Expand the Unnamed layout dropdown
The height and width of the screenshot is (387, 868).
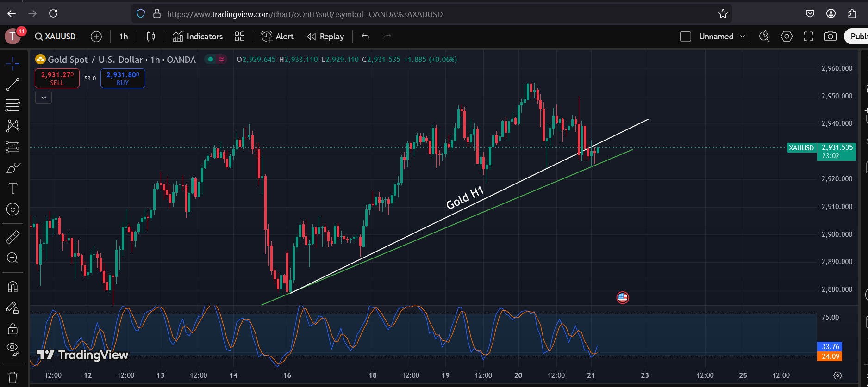tap(743, 37)
